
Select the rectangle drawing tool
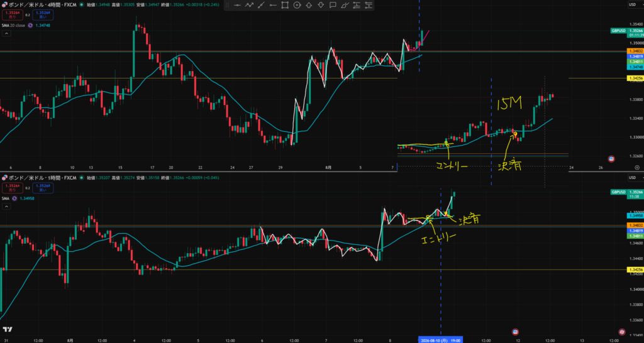[x=285, y=5]
